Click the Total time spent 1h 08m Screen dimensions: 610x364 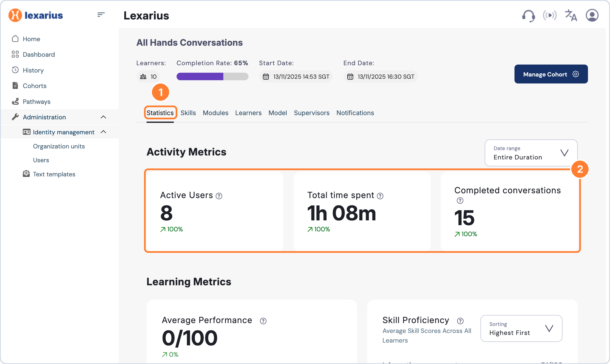[x=341, y=213]
